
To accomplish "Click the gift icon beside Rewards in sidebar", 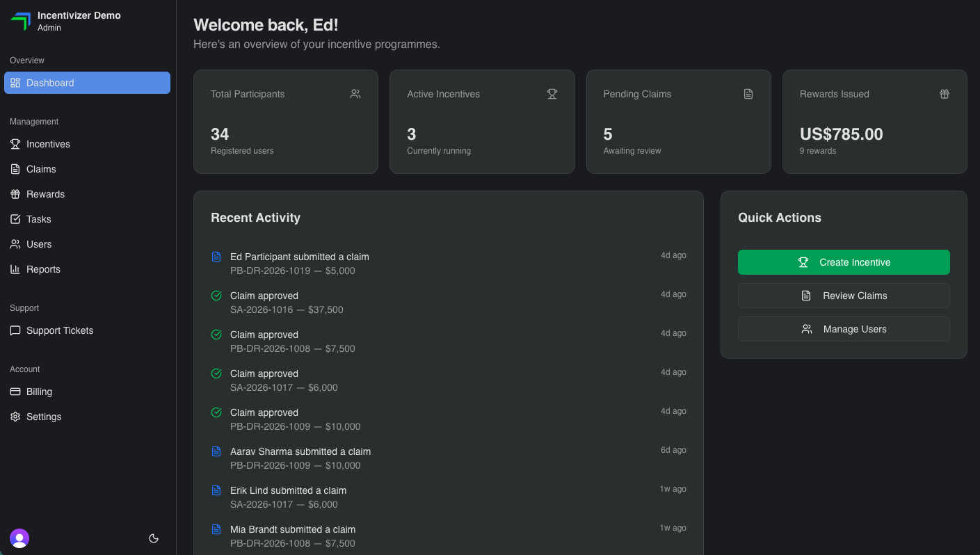I will pyautogui.click(x=15, y=194).
